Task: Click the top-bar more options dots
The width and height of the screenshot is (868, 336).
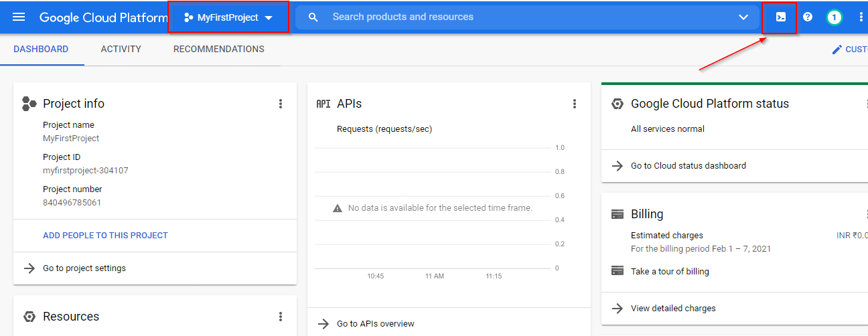Action: [x=861, y=17]
